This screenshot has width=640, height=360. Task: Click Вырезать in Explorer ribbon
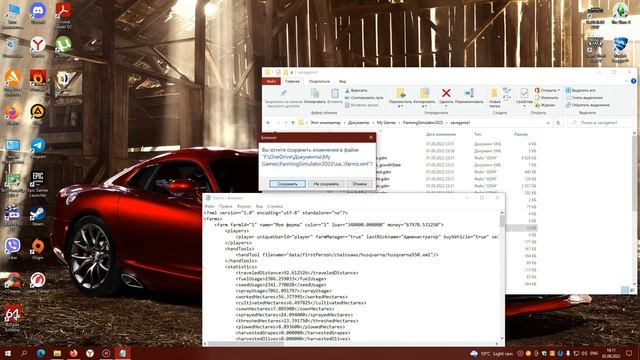coord(356,90)
